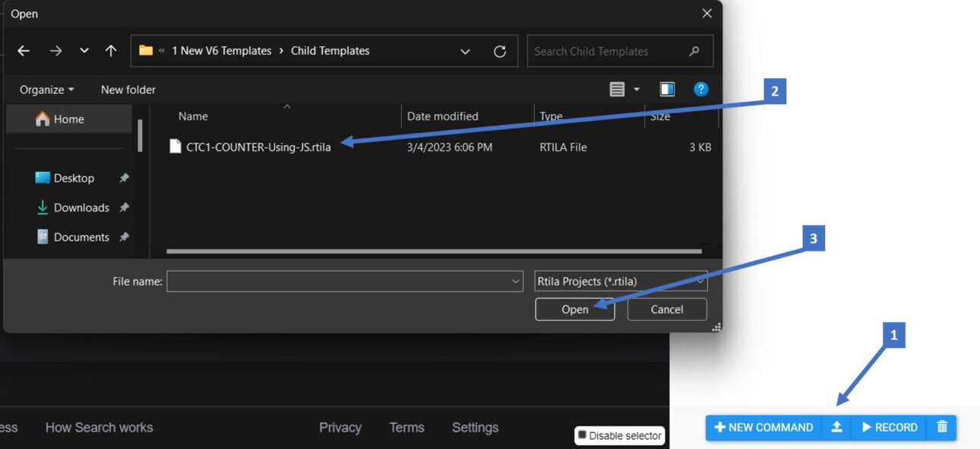
Task: Go up one folder level with the up arrow
Action: pos(110,51)
